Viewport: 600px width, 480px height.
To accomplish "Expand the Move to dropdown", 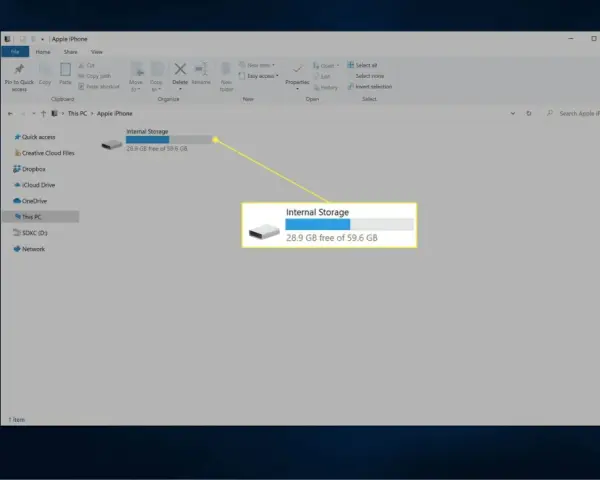I will (139, 90).
